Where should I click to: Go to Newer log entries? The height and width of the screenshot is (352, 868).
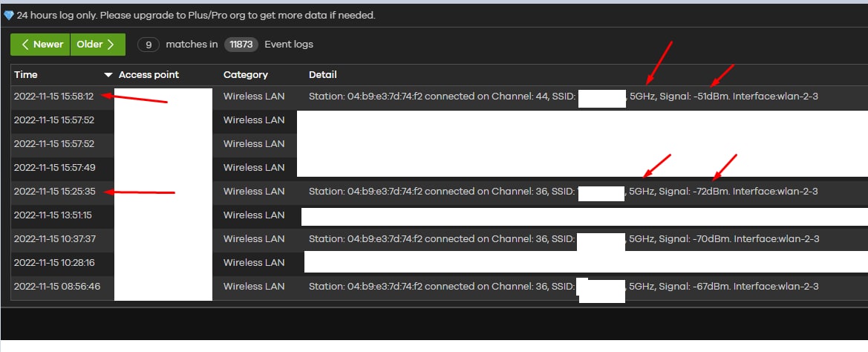point(41,45)
